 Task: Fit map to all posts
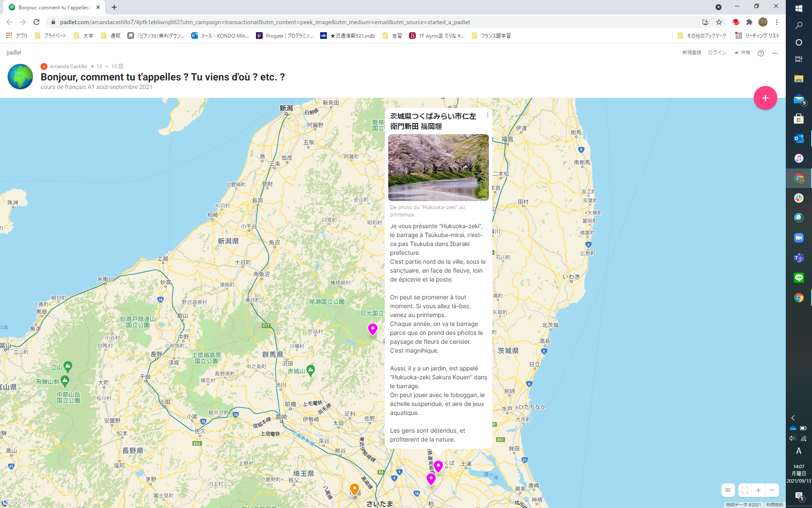click(745, 490)
